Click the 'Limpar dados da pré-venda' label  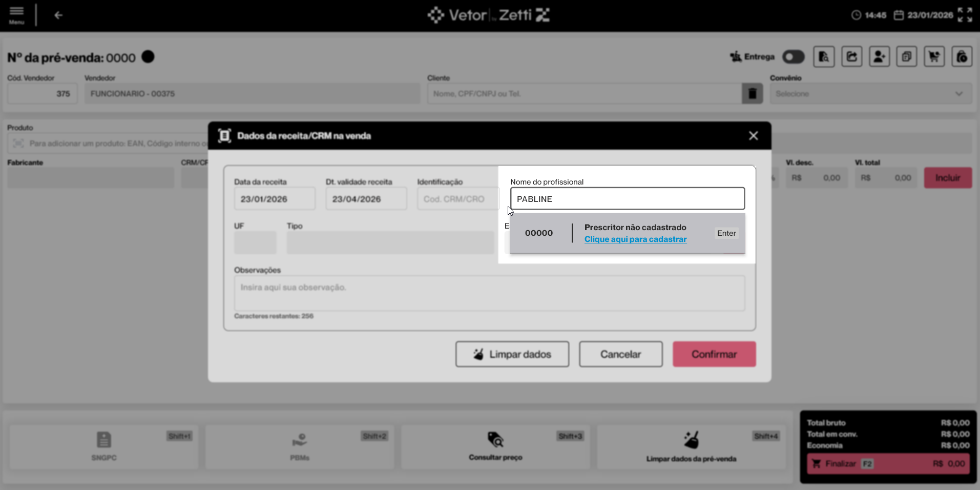coord(691,459)
